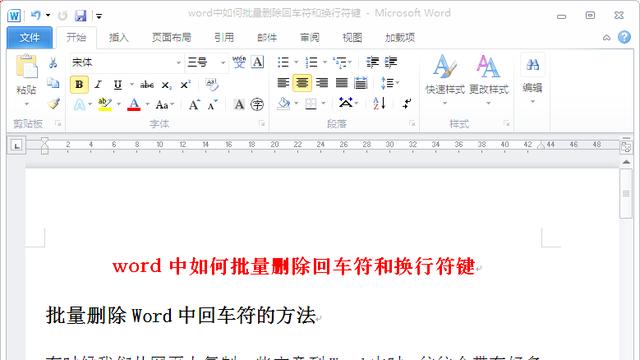640x360 pixels.
Task: Click the Paste clipboard icon
Action: [27, 67]
